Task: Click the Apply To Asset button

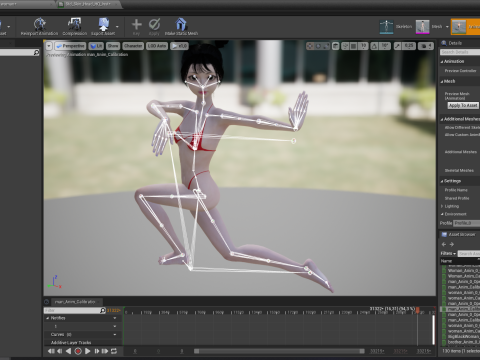Action: 463,105
